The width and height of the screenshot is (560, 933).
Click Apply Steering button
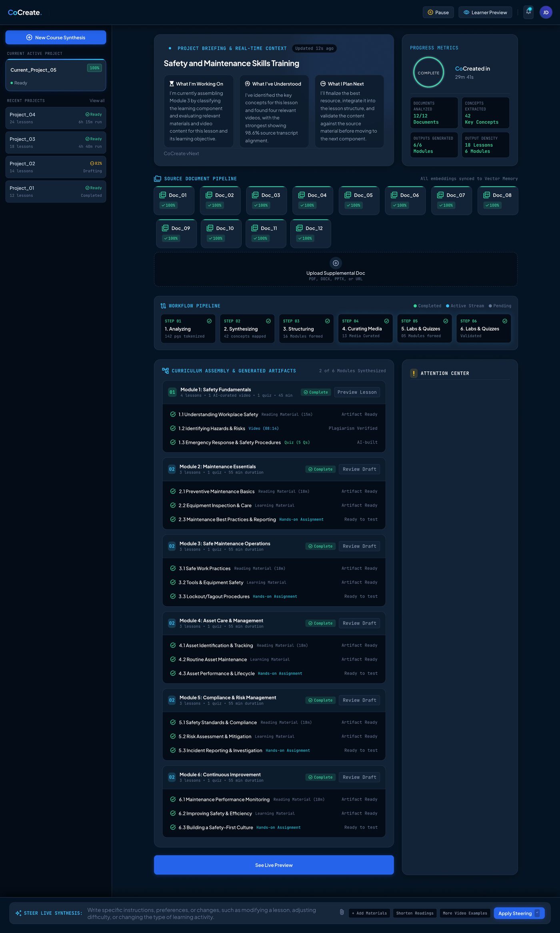(x=519, y=913)
